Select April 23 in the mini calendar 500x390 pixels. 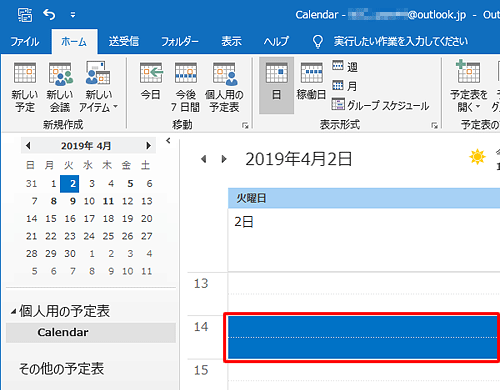click(70, 236)
